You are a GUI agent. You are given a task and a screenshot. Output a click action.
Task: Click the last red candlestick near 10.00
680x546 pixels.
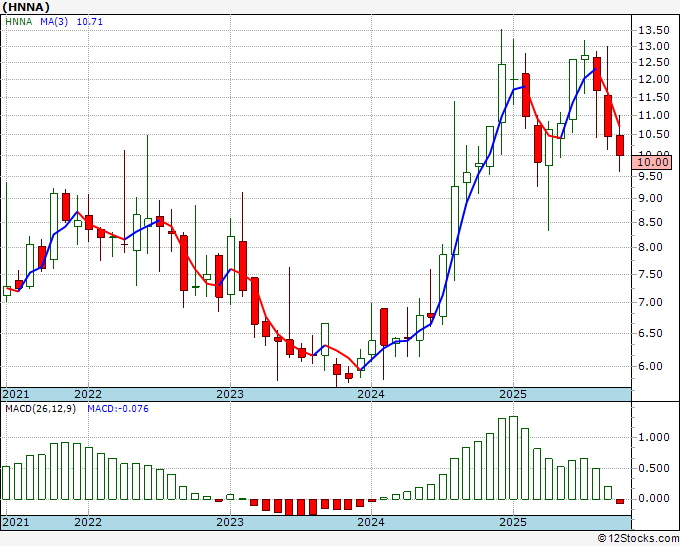click(620, 145)
